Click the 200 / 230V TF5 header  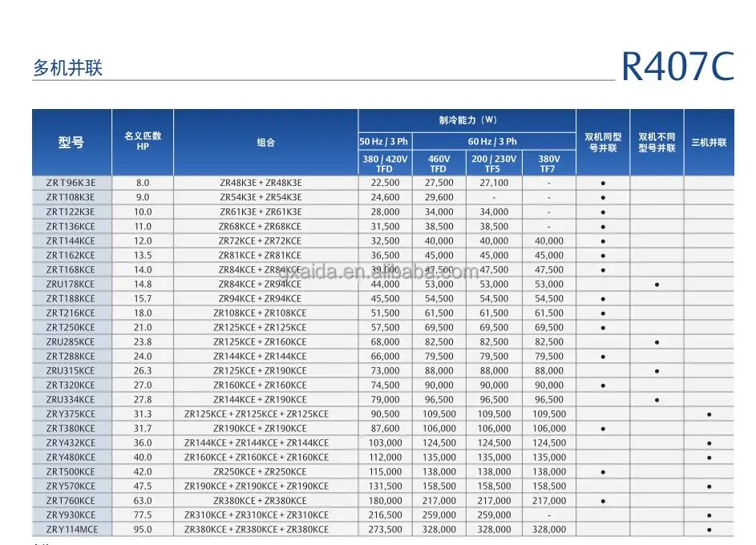(x=494, y=163)
